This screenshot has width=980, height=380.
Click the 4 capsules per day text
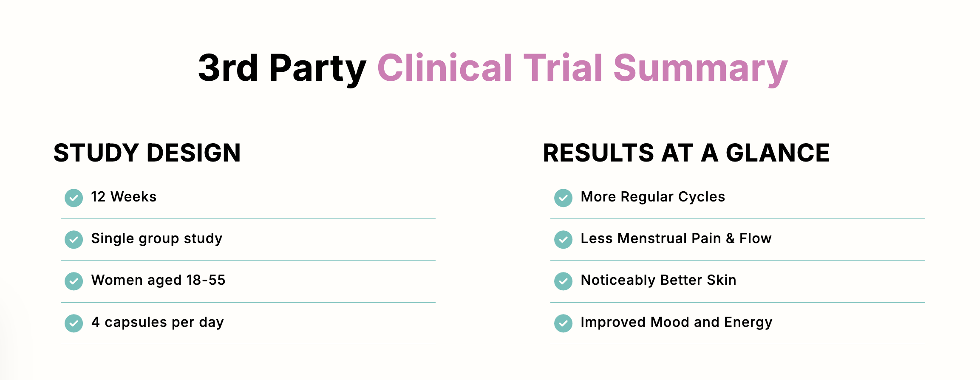(157, 322)
